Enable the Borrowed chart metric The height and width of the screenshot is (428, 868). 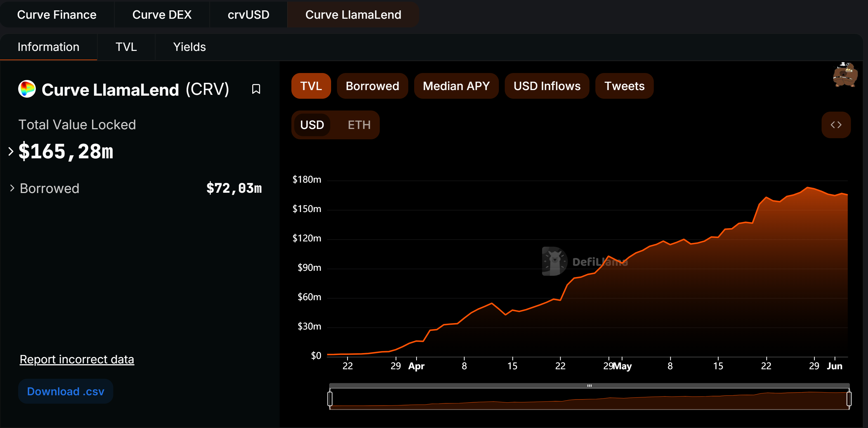(x=372, y=86)
